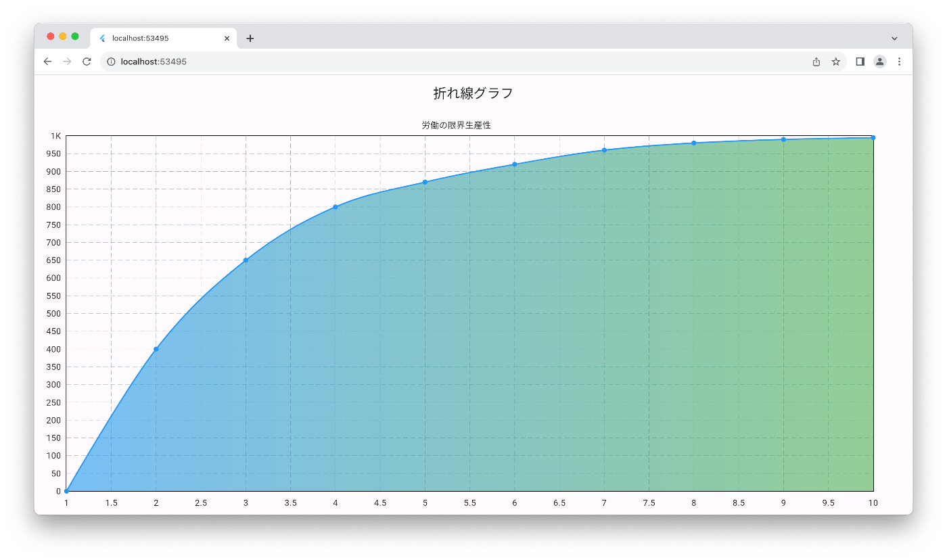Click the last data point at x=10
The height and width of the screenshot is (560, 947).
click(873, 137)
